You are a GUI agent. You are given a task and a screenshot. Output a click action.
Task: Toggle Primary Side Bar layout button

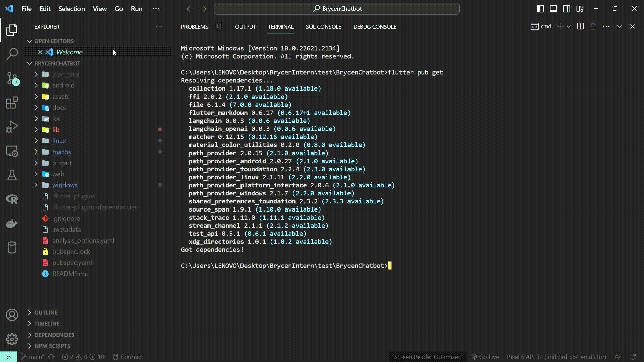pos(540,9)
